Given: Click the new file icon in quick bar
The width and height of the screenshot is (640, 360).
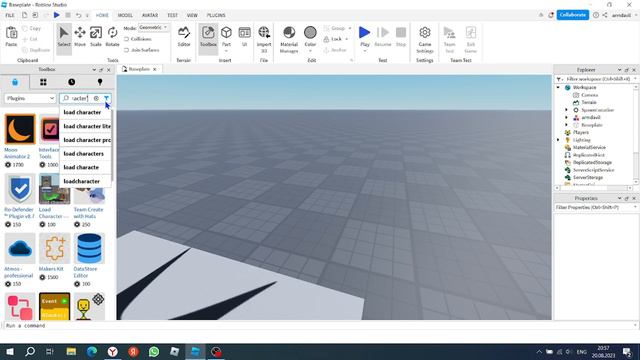Looking at the screenshot, I should 24,15.
